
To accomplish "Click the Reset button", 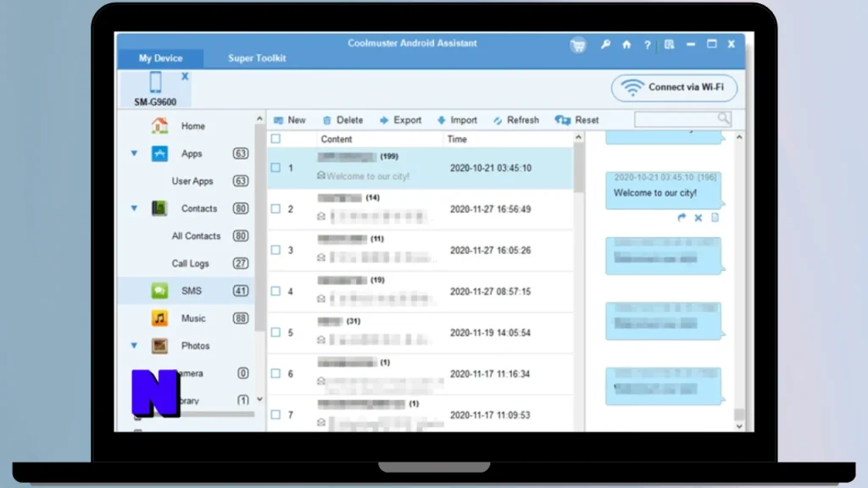I will 576,120.
